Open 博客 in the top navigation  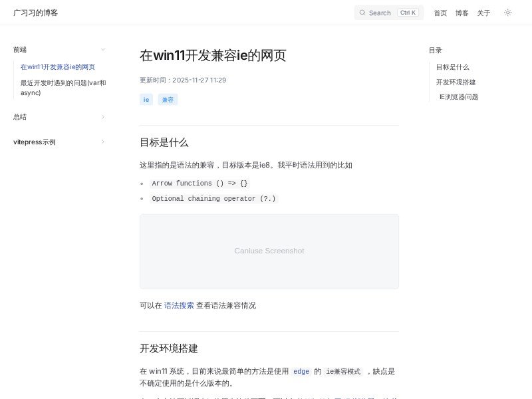(462, 13)
